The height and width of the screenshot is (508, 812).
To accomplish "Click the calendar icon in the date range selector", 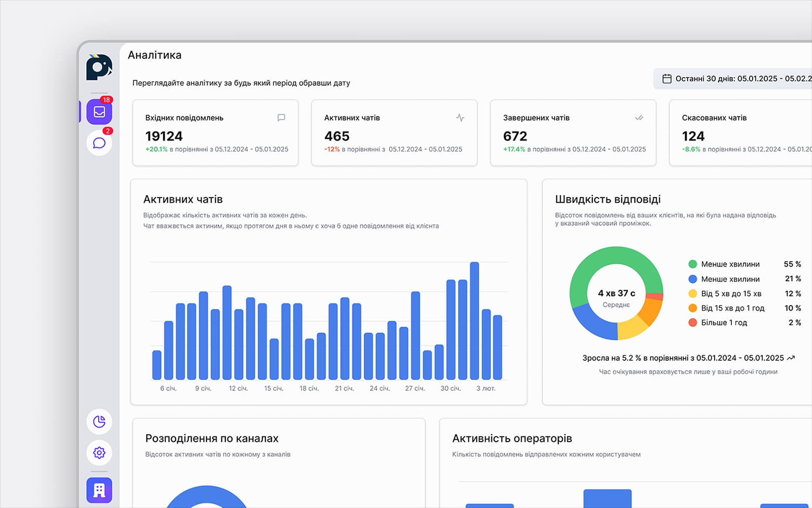I will 667,79.
